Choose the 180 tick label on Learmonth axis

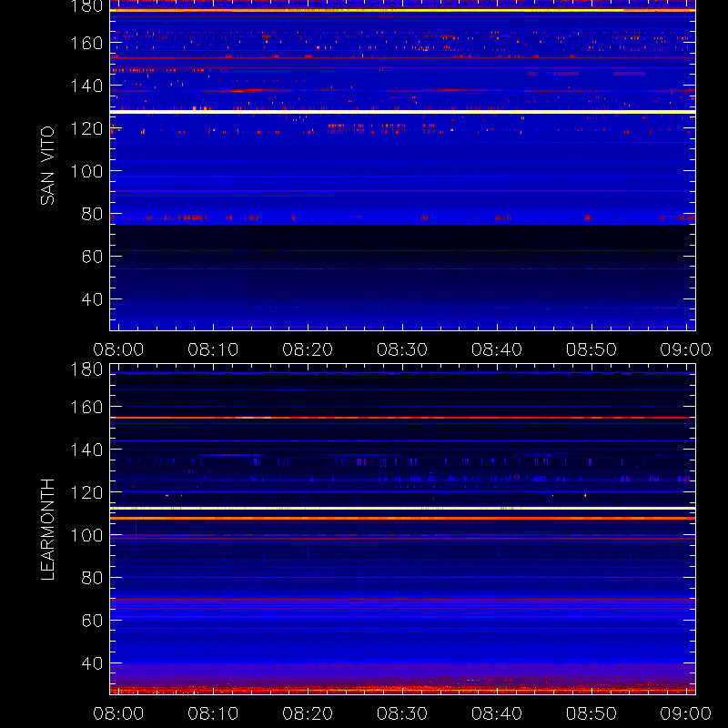(86, 369)
